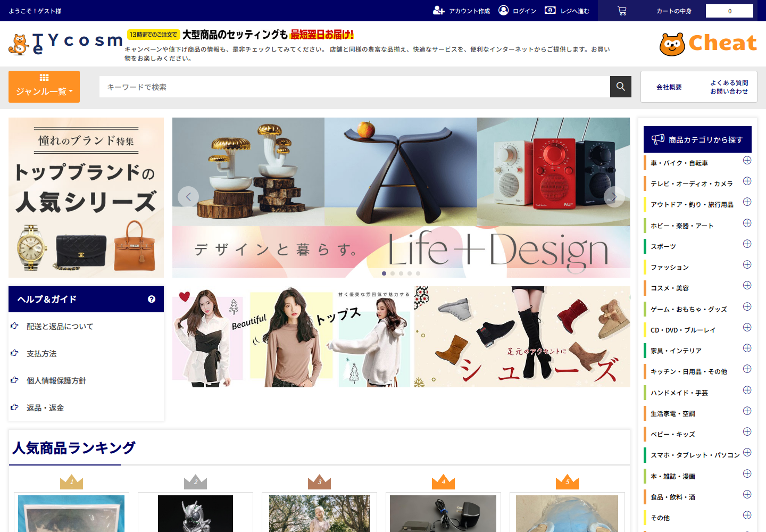This screenshot has height=532, width=766.
Task: Open the トップス fashion banner
Action: (x=291, y=337)
